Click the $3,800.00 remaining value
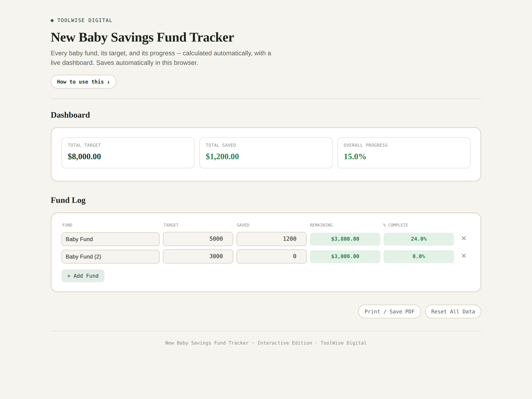Screen dimensions: 532x399 [345, 239]
